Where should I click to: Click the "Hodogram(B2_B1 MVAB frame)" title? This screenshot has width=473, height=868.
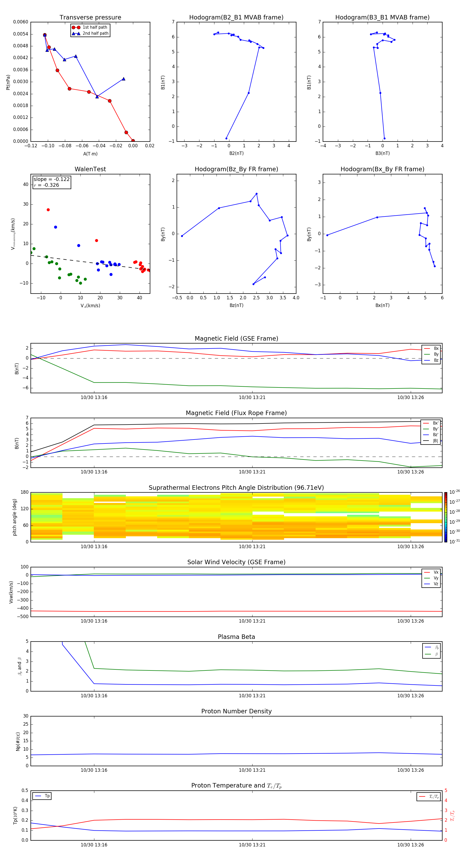coord(236,18)
